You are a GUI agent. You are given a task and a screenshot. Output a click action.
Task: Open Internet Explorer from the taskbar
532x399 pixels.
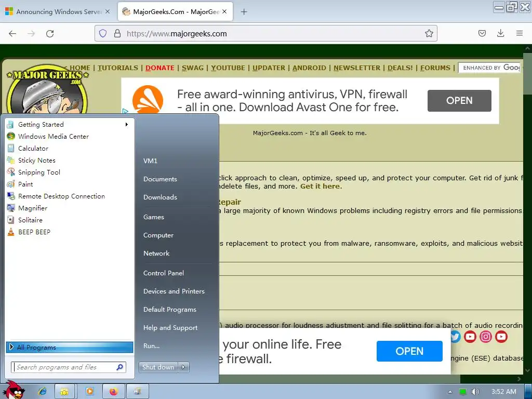[43, 392]
